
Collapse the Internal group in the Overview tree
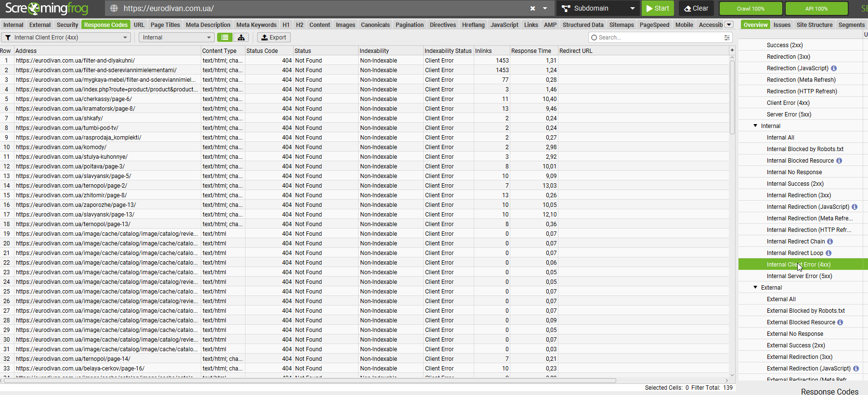(x=755, y=126)
